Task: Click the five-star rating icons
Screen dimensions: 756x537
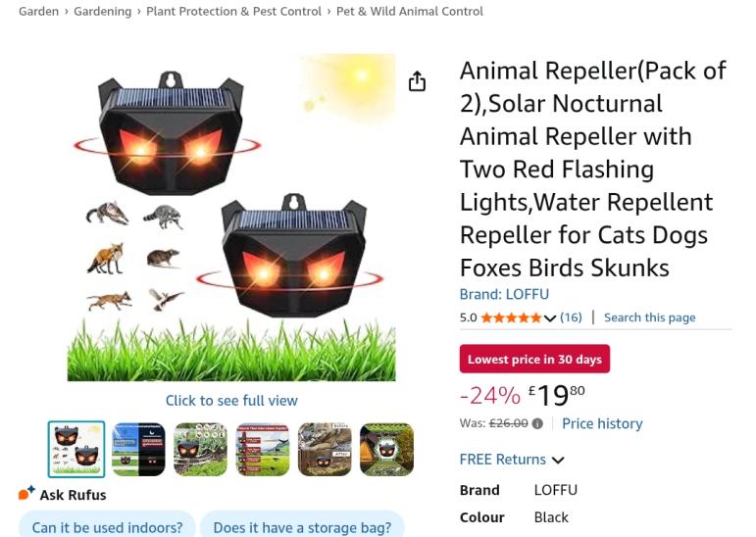Action: [x=510, y=317]
